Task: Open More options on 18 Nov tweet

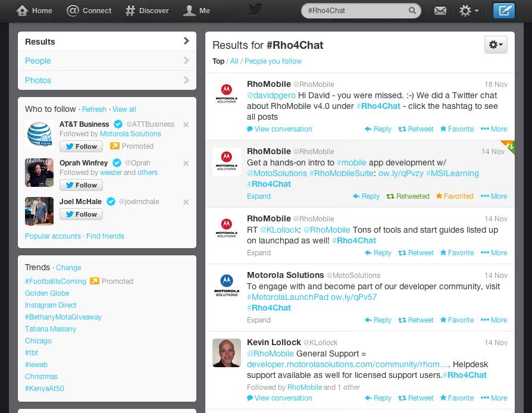Action: click(494, 129)
